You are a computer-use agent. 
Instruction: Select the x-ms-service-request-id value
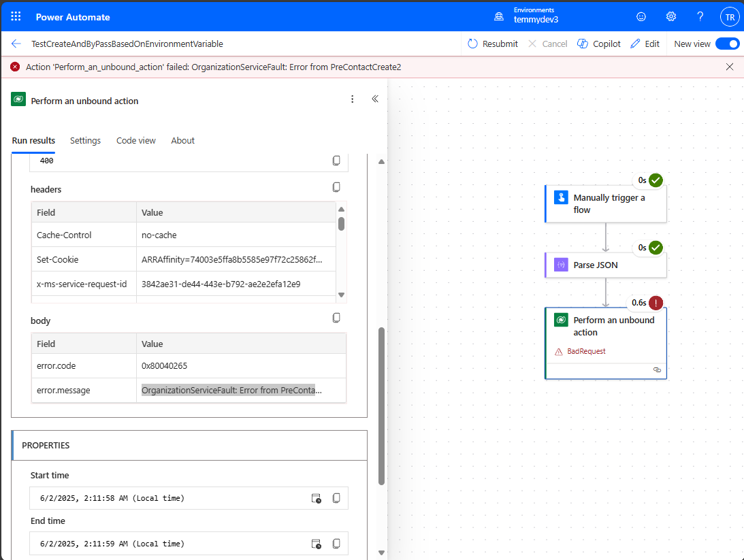coord(236,284)
